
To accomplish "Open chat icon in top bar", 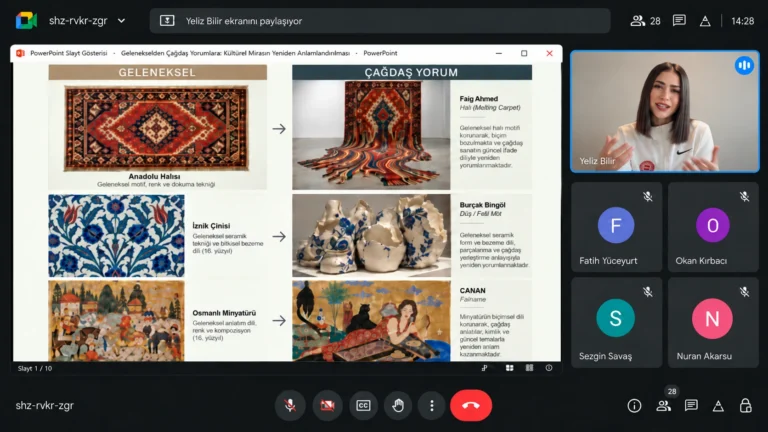I will [679, 21].
